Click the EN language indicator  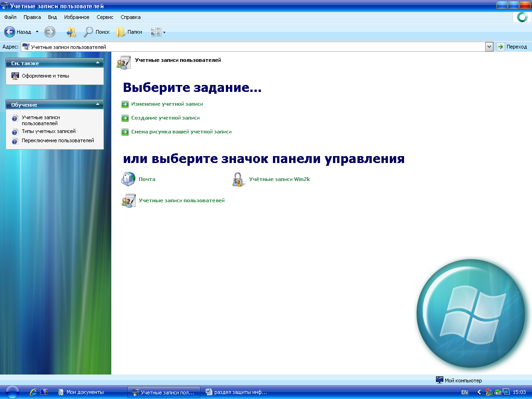tap(465, 392)
